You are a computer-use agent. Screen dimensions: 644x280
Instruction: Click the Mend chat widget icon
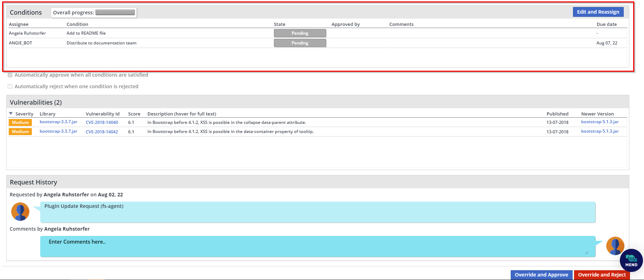[x=631, y=260]
